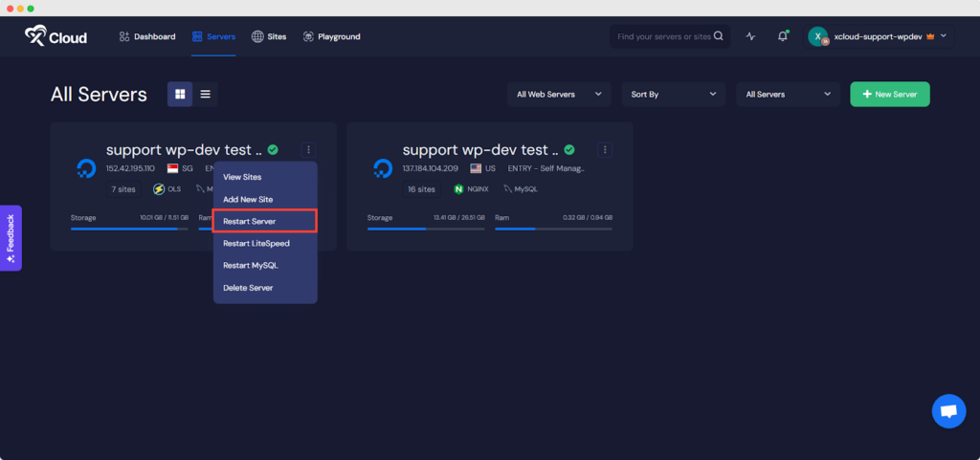Click DigitalOcean logo on US server card
The image size is (980, 460).
tap(382, 169)
